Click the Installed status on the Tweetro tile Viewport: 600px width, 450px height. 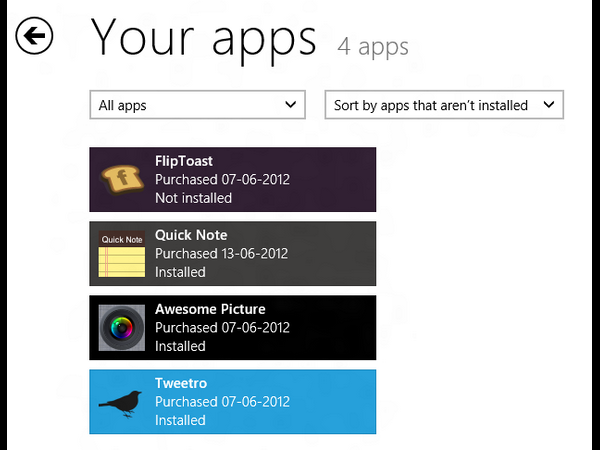pyautogui.click(x=180, y=420)
